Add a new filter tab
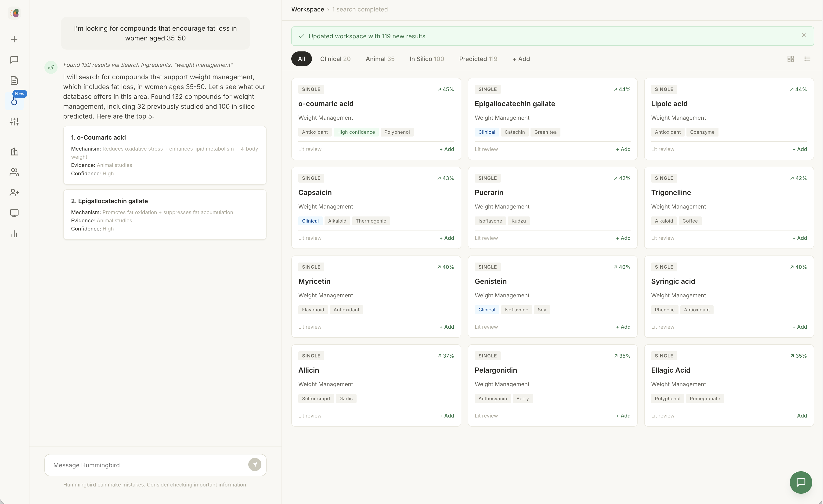823x504 pixels. click(x=521, y=59)
